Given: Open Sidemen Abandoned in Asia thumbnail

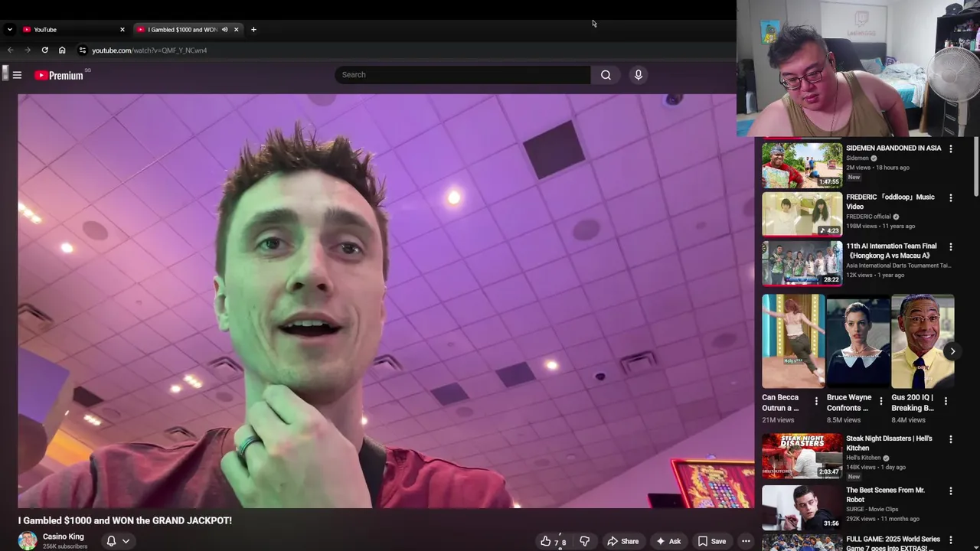Looking at the screenshot, I should [802, 165].
